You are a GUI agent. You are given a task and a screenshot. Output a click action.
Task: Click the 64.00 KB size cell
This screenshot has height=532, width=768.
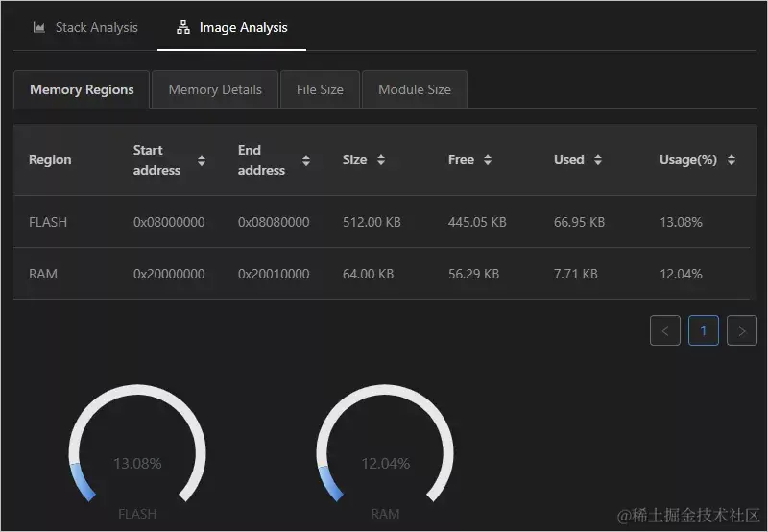point(369,274)
